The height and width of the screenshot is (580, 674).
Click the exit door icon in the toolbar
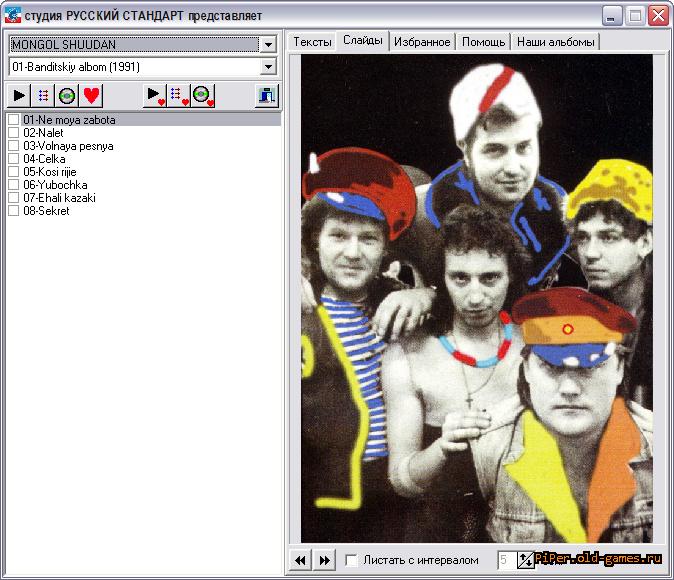[x=267, y=95]
